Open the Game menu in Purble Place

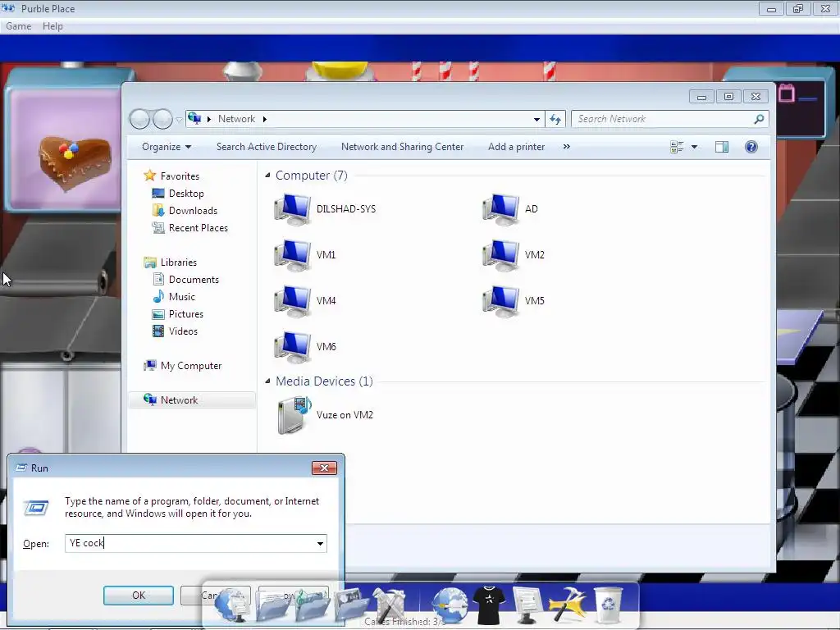point(19,26)
